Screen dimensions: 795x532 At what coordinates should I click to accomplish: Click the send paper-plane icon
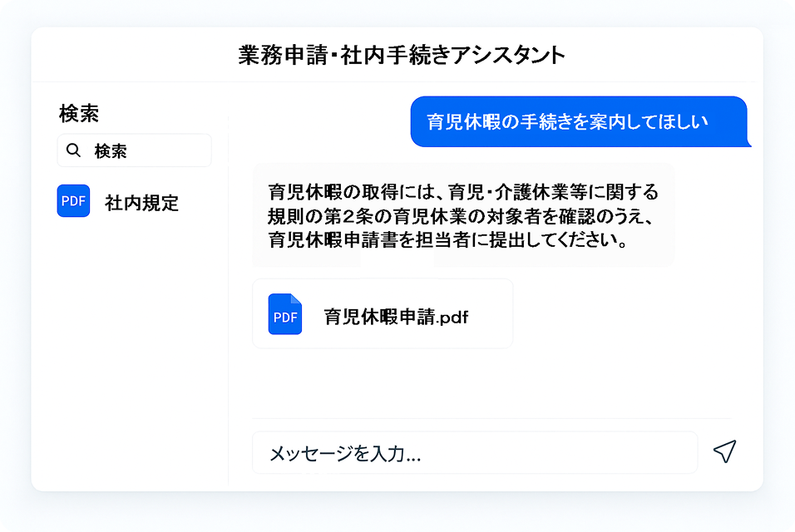725,452
